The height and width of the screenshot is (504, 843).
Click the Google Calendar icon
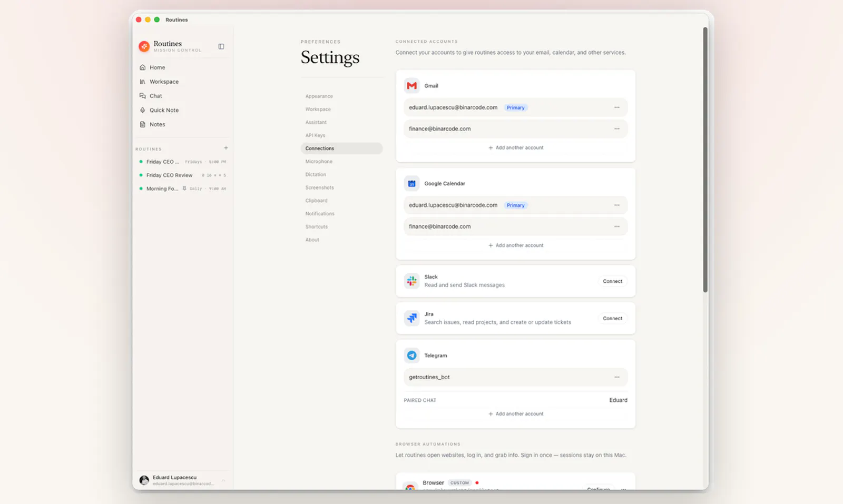pos(412,183)
